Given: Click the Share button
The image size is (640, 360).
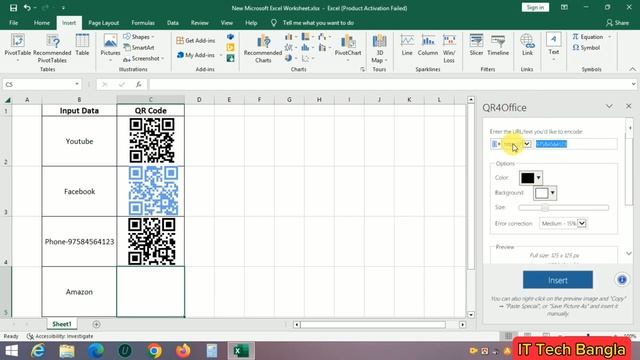Looking at the screenshot, I should 617,23.
